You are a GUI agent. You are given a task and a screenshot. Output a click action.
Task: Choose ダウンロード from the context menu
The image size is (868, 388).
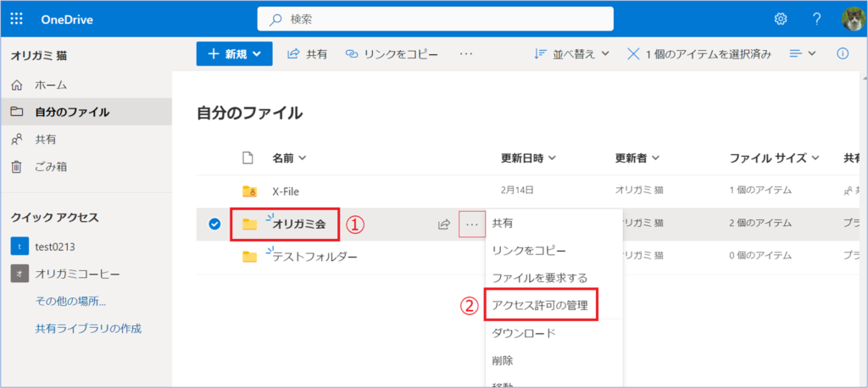pos(524,333)
